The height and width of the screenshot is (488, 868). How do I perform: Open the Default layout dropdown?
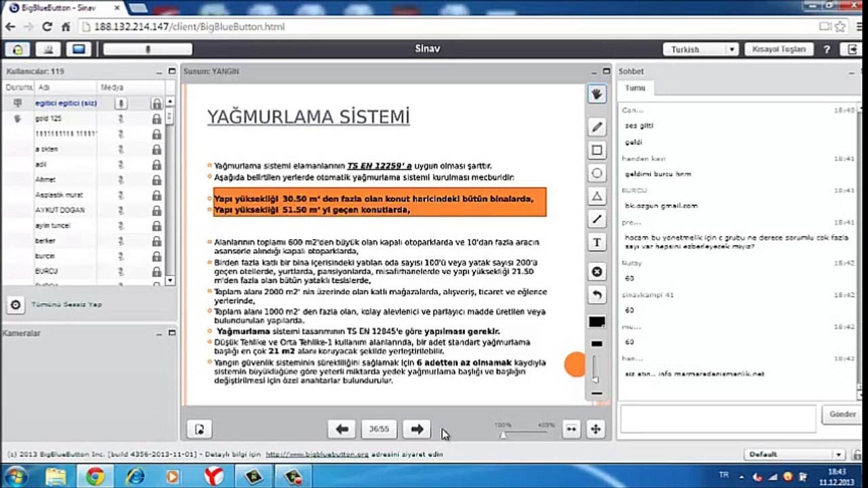(x=793, y=454)
